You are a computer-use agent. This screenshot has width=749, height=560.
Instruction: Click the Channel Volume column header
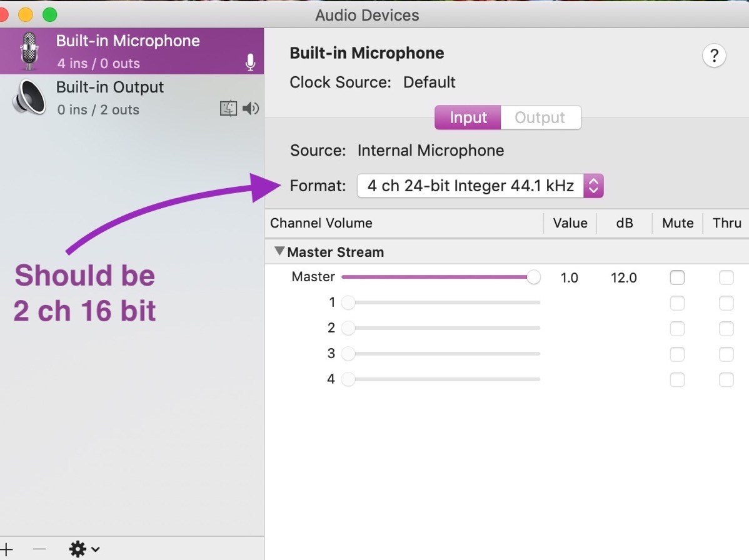[x=321, y=223]
